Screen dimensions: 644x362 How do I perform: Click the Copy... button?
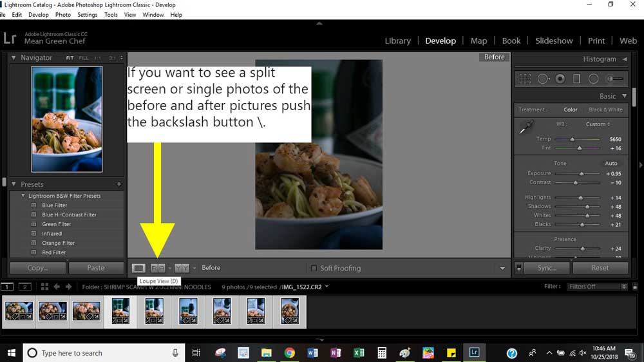(x=38, y=268)
